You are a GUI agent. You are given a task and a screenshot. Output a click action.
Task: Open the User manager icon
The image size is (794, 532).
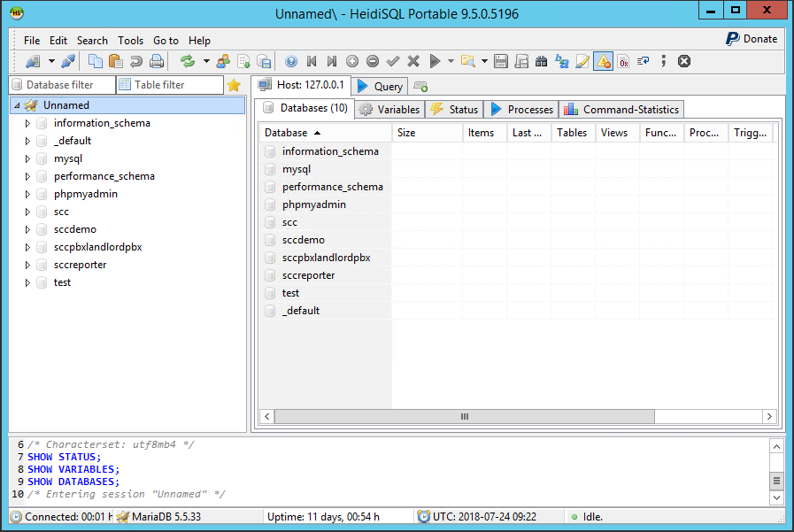(223, 62)
